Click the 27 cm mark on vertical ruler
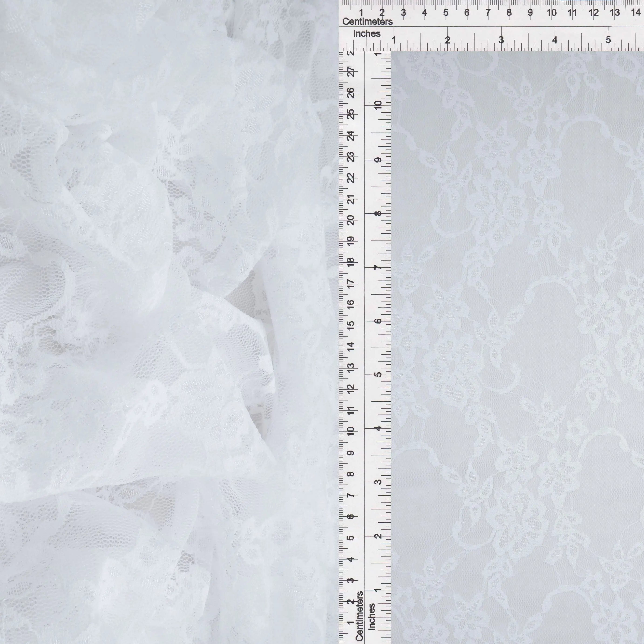Image resolution: width=644 pixels, height=644 pixels. click(351, 72)
